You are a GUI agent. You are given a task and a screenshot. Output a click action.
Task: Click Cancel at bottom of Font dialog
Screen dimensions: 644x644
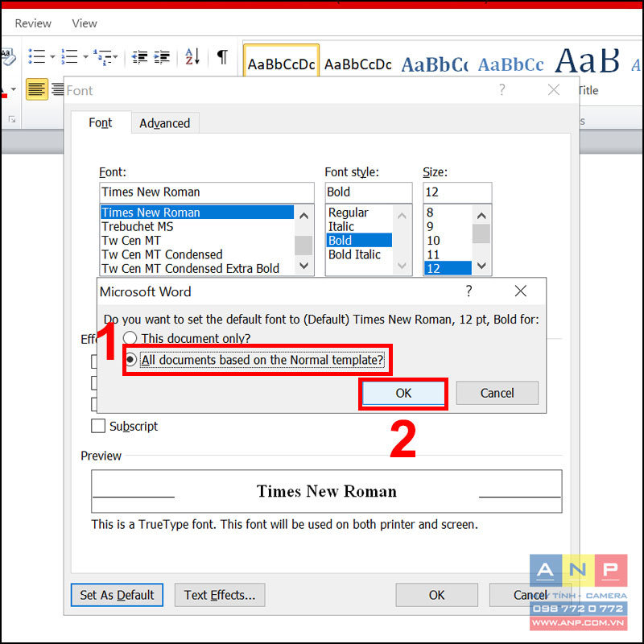coord(530,595)
